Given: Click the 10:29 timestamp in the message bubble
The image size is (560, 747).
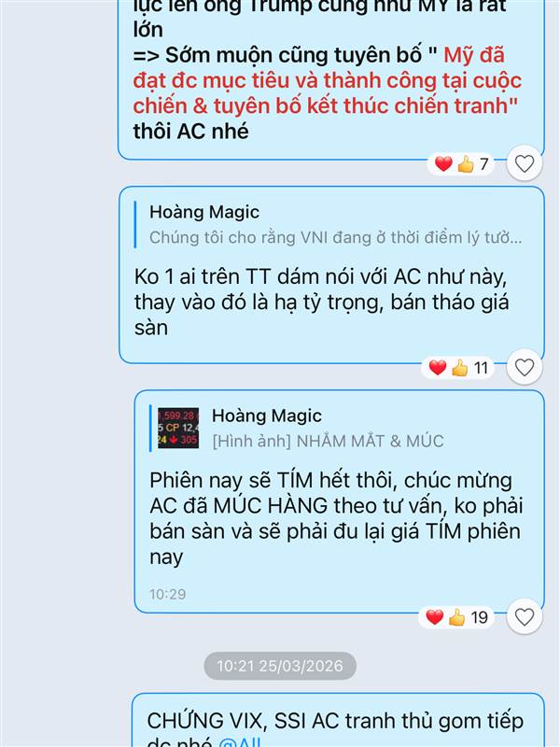Looking at the screenshot, I should click(x=168, y=594).
